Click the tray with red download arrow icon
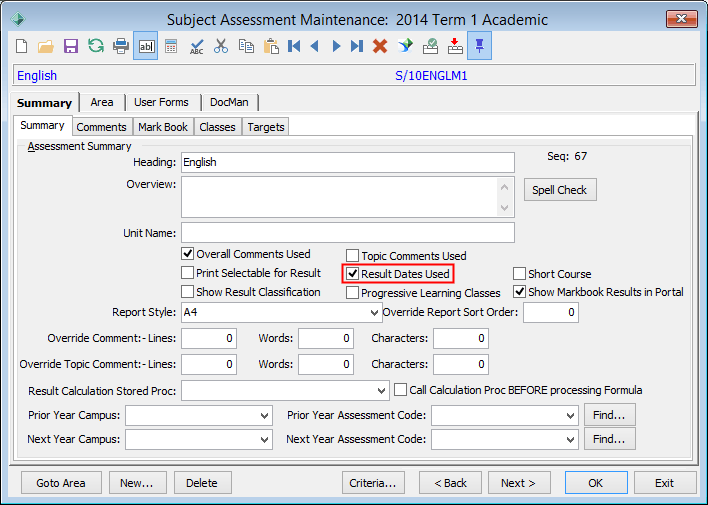The image size is (708, 505). (455, 46)
